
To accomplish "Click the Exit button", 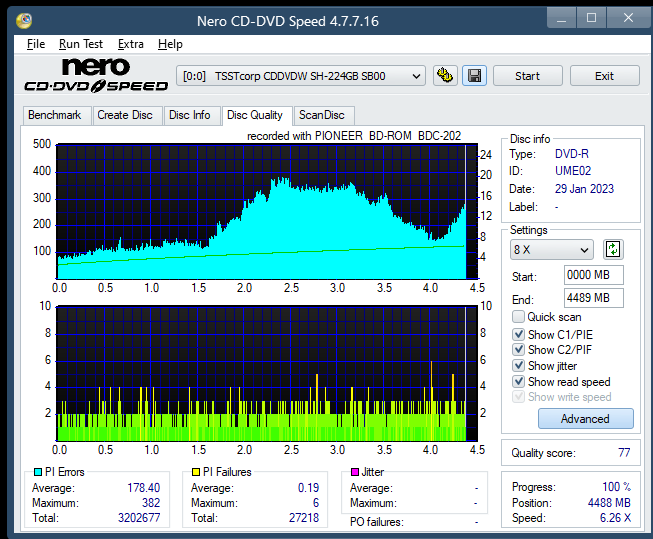I will pos(604,76).
